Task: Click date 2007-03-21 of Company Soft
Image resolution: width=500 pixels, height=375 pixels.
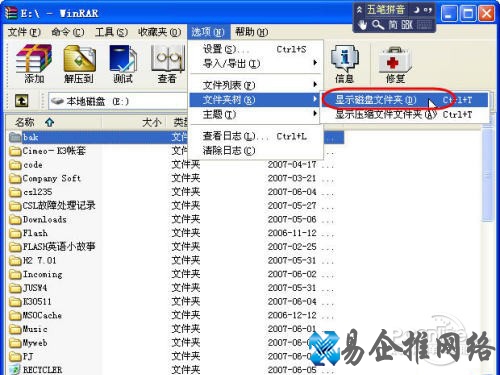Action: pyautogui.click(x=292, y=178)
